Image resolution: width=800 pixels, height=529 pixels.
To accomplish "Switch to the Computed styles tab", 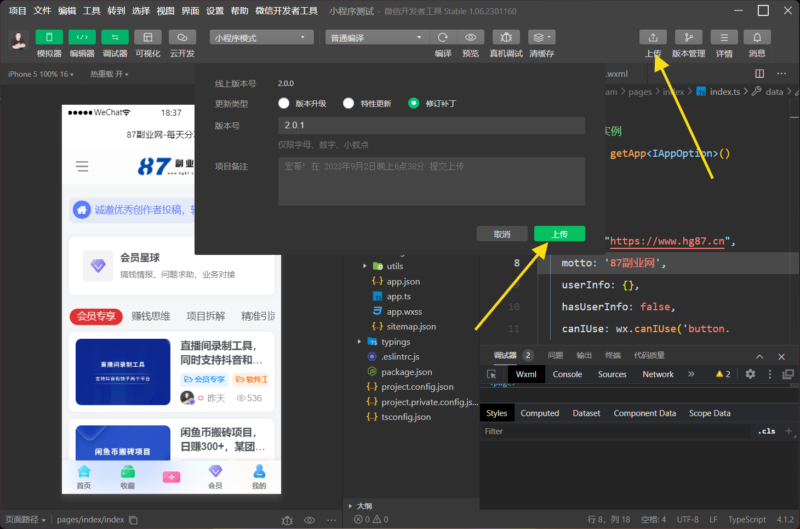I will 540,413.
